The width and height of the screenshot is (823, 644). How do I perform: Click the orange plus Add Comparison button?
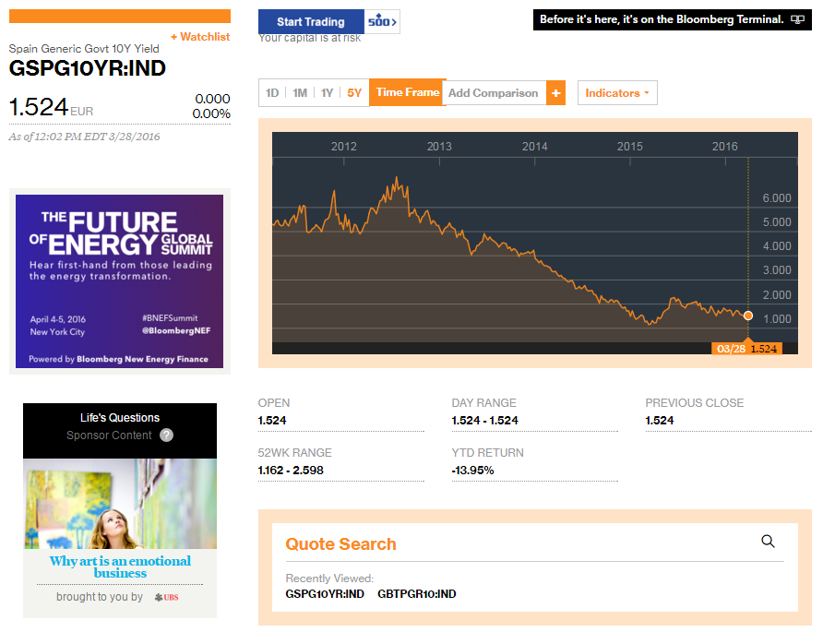(x=555, y=93)
